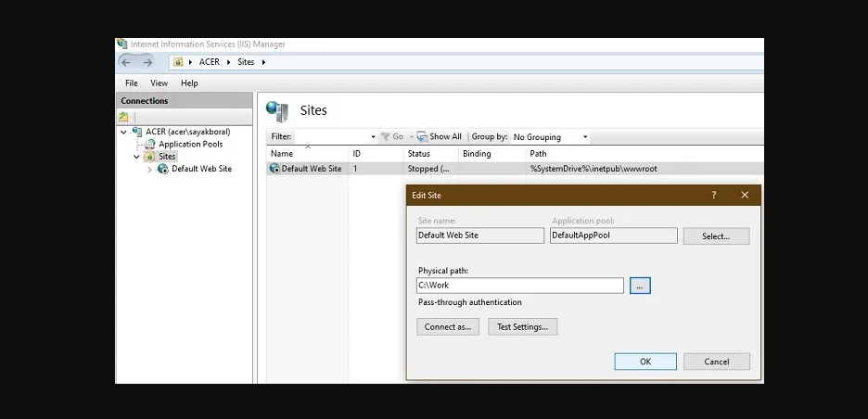This screenshot has width=868, height=419.
Task: Click the Site name field
Action: (x=480, y=235)
